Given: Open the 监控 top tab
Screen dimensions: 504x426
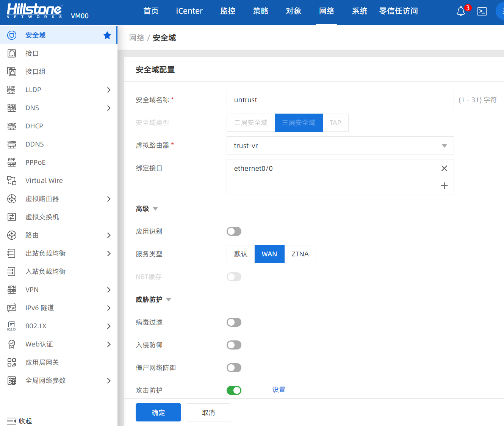Looking at the screenshot, I should (x=228, y=11).
